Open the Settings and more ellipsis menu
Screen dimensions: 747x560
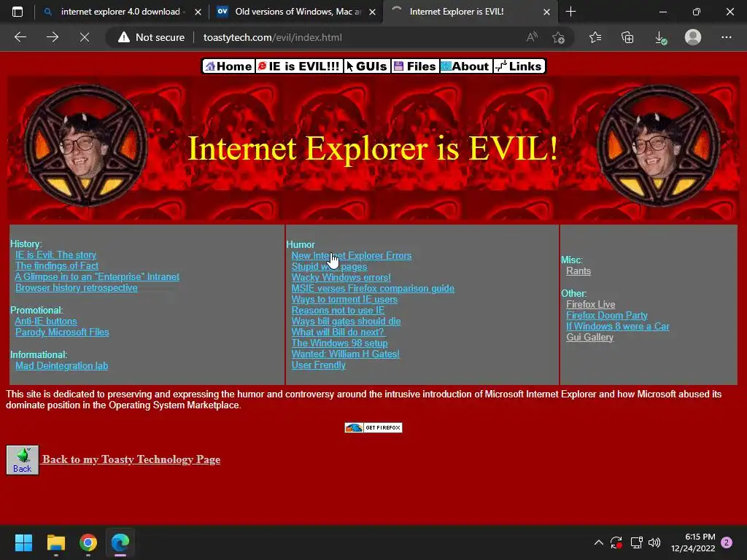[x=726, y=37]
